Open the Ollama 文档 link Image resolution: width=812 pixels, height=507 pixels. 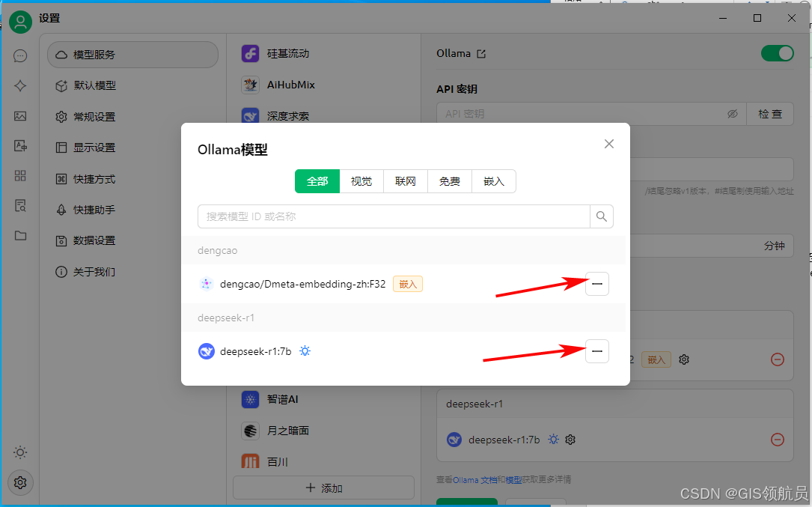tap(475, 480)
